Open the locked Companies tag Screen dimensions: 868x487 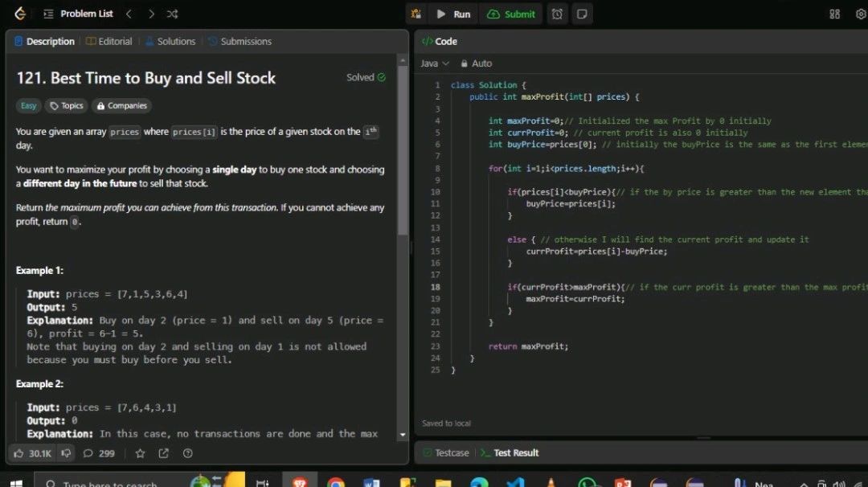pyautogui.click(x=122, y=106)
